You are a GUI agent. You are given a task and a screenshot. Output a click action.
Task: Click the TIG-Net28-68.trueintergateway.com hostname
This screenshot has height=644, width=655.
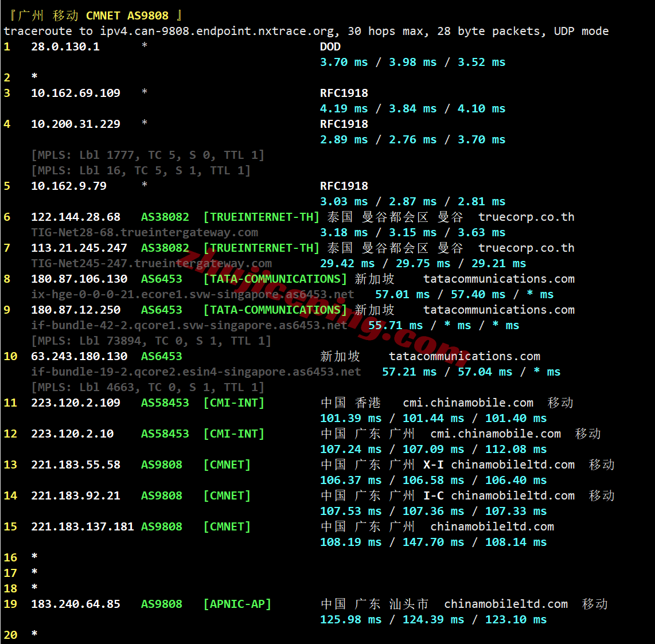click(145, 233)
